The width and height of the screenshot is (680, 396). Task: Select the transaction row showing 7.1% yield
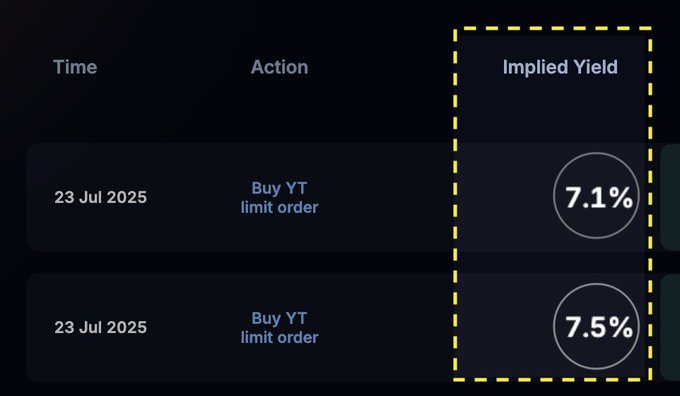pyautogui.click(x=343, y=197)
